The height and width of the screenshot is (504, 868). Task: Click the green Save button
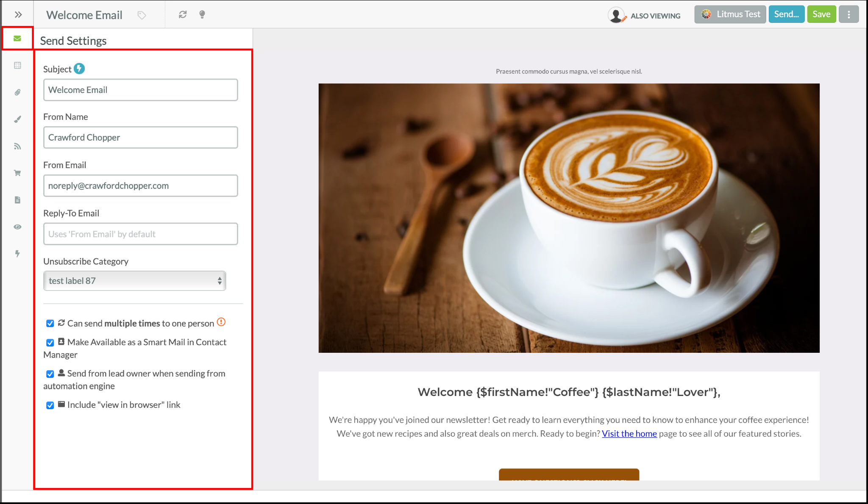point(821,14)
